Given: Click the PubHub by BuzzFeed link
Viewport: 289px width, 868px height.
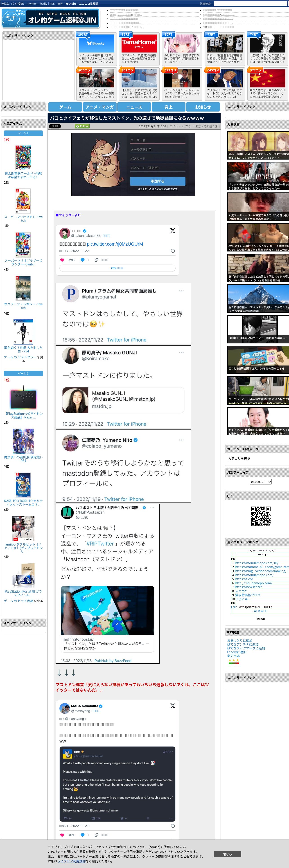Looking at the screenshot, I should tap(113, 661).
